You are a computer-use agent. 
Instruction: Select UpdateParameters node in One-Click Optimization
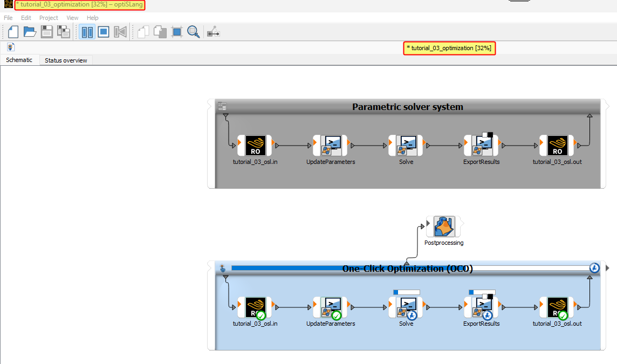tap(331, 307)
